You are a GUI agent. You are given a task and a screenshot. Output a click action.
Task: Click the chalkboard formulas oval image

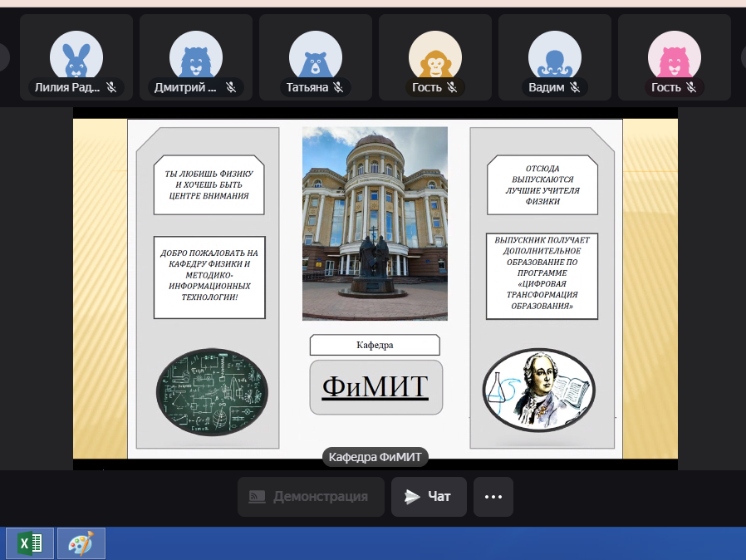pyautogui.click(x=212, y=392)
